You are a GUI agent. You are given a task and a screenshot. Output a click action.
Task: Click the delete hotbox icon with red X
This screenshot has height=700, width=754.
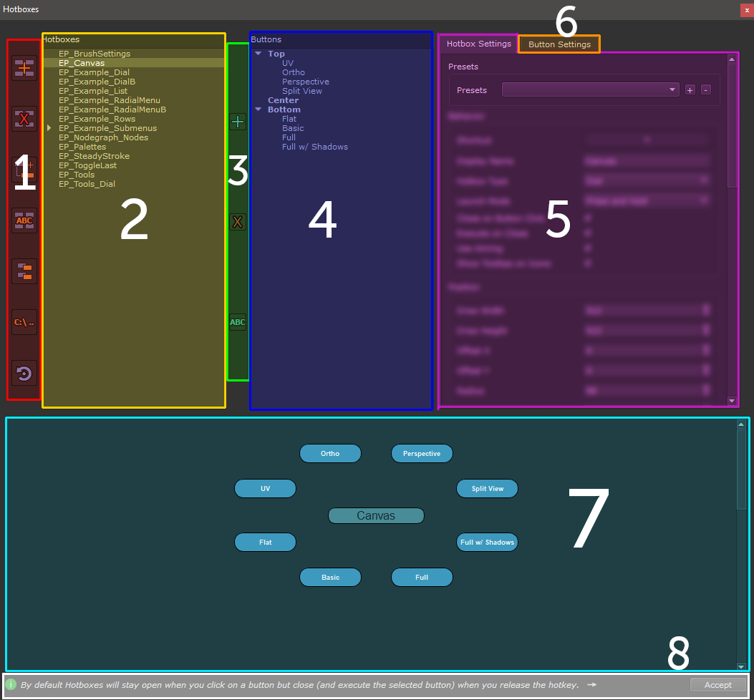point(24,119)
